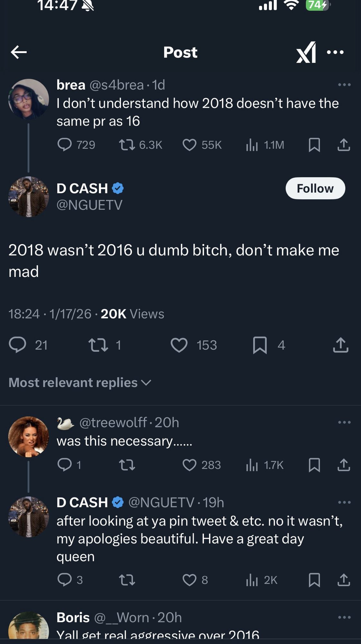
Task: Open Boris's reply options menu
Action: (x=344, y=617)
